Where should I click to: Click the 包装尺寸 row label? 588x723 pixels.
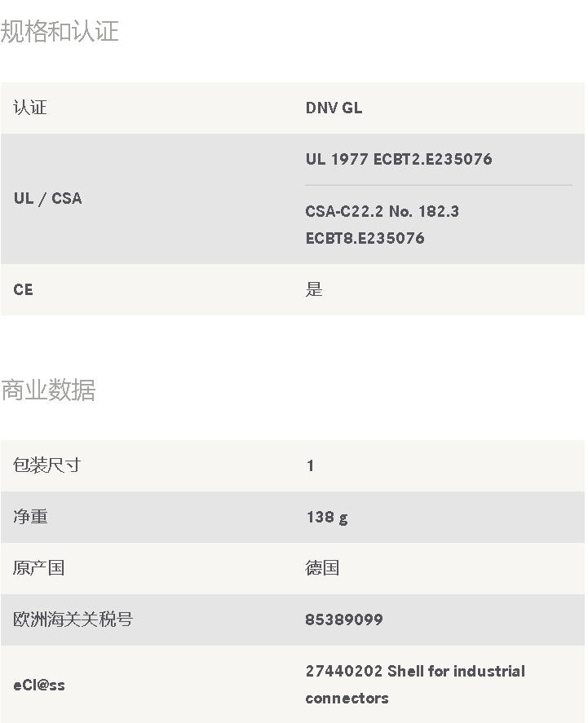[x=47, y=465]
